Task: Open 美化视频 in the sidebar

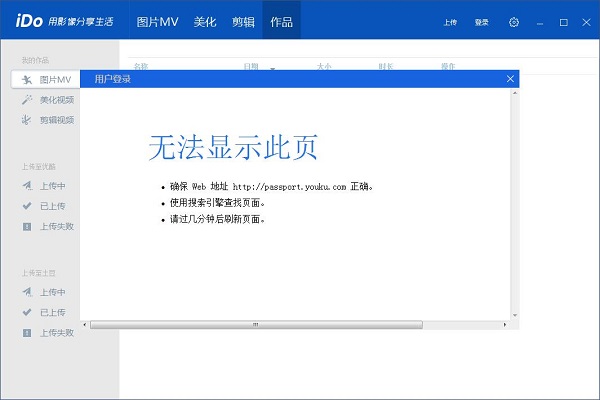Action: (56, 99)
